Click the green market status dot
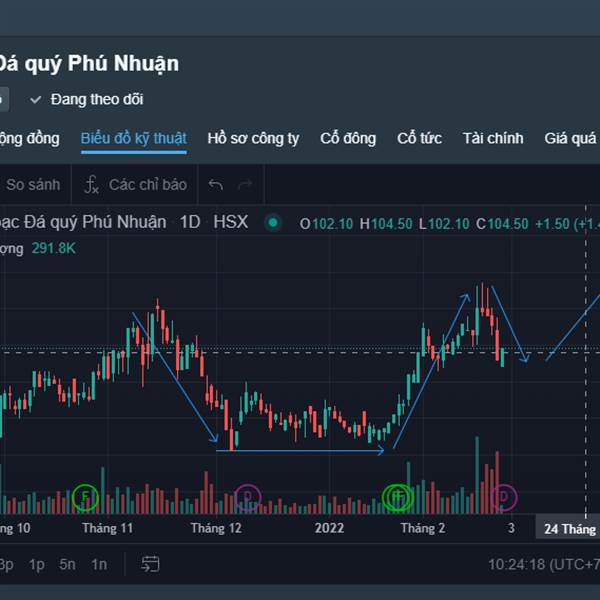 point(273,223)
